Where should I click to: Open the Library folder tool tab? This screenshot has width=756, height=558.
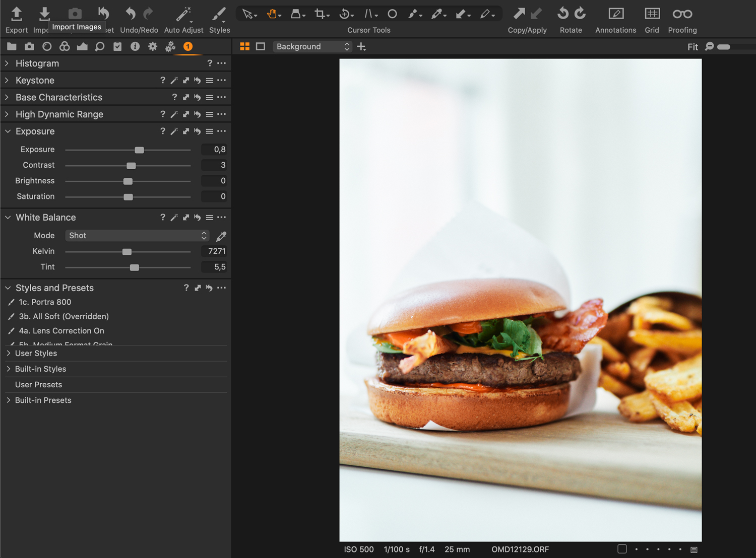[12, 46]
